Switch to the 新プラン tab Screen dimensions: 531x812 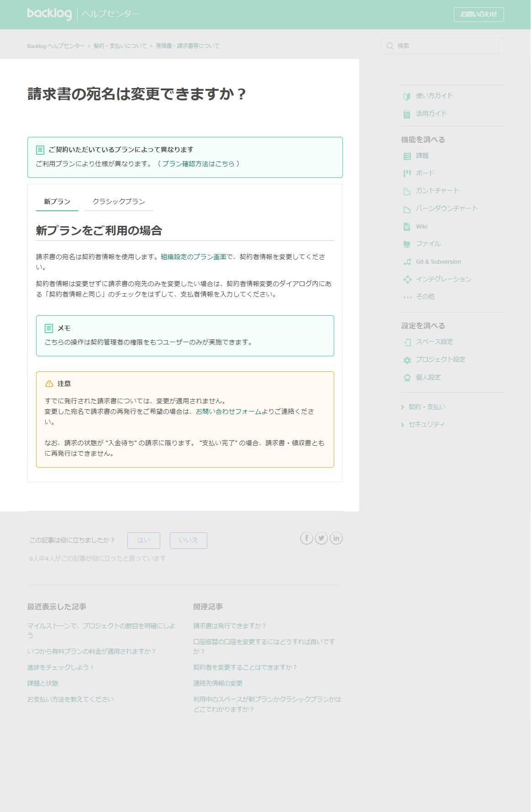point(57,202)
